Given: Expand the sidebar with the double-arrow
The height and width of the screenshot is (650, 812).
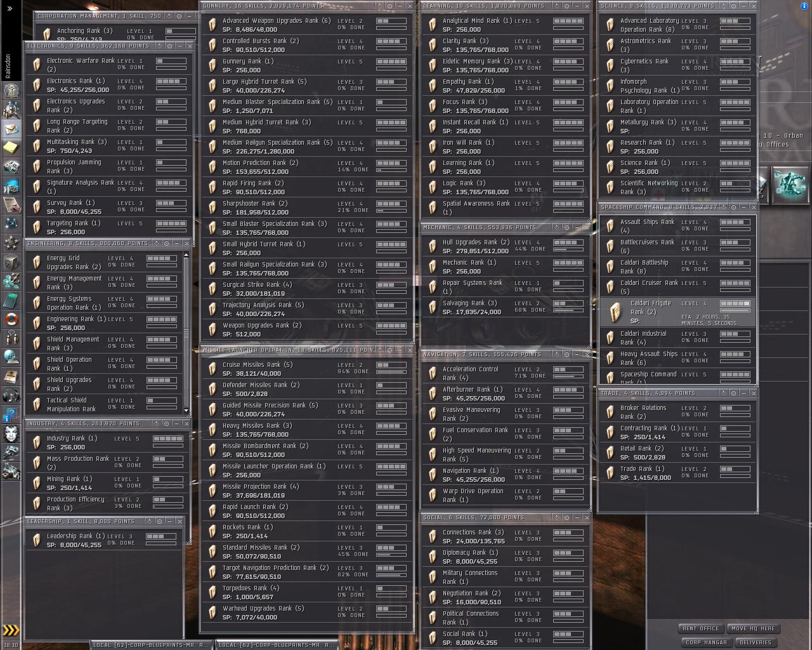Looking at the screenshot, I should tap(10, 8).
